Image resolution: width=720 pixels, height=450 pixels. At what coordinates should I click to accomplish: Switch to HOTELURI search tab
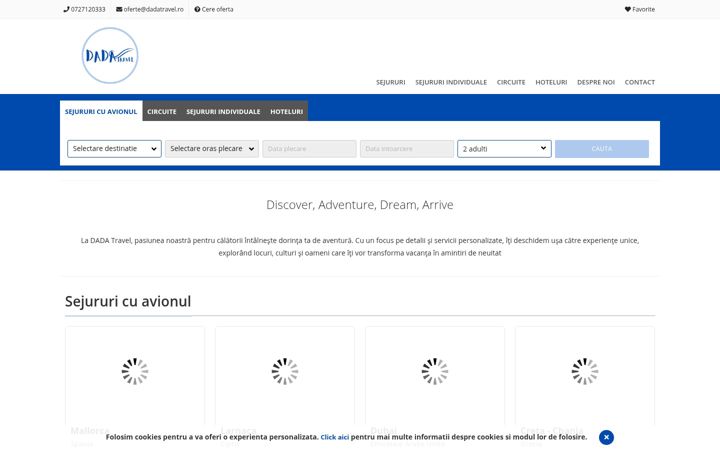click(x=287, y=112)
